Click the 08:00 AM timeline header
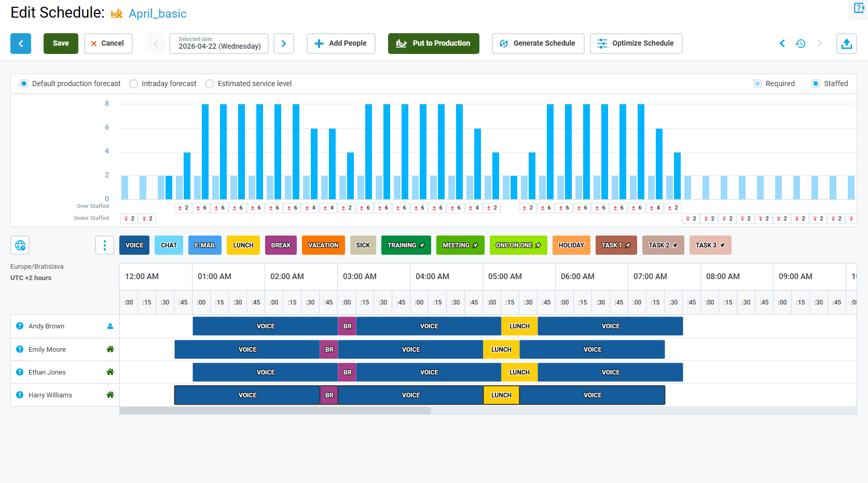 click(x=737, y=277)
